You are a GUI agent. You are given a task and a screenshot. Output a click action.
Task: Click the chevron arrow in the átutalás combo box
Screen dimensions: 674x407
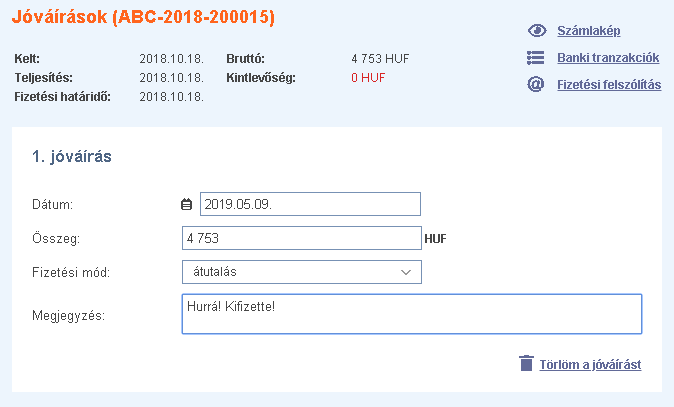(406, 272)
